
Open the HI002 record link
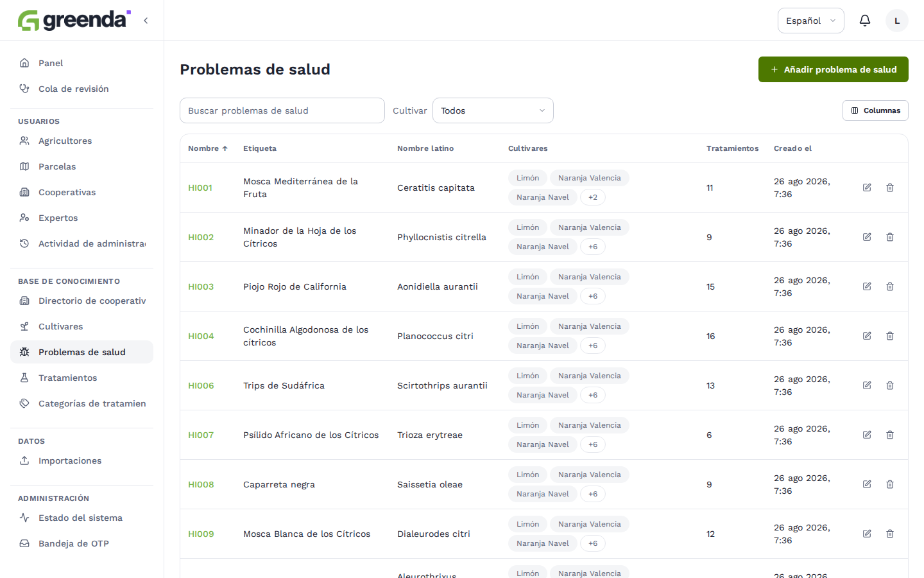click(x=201, y=237)
